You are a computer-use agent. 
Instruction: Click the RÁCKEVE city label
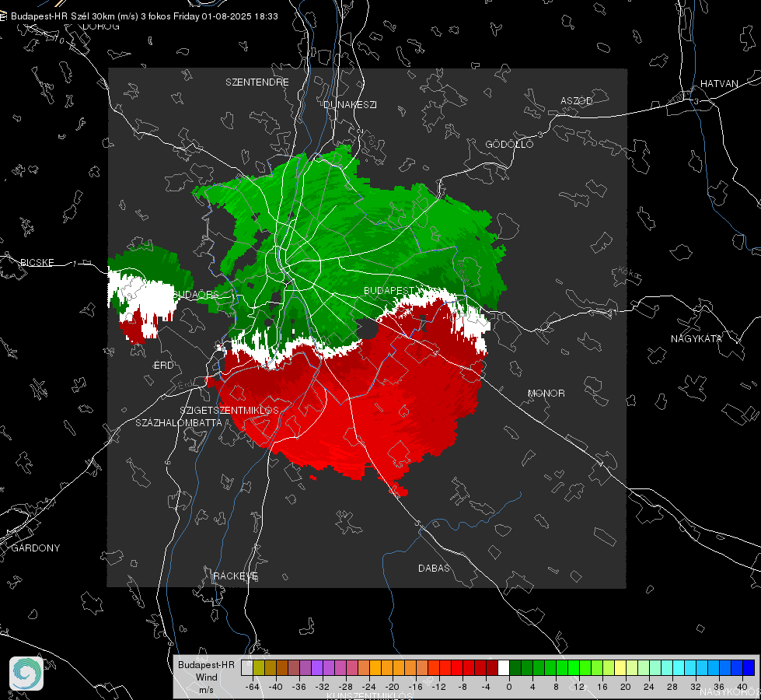coord(236,576)
